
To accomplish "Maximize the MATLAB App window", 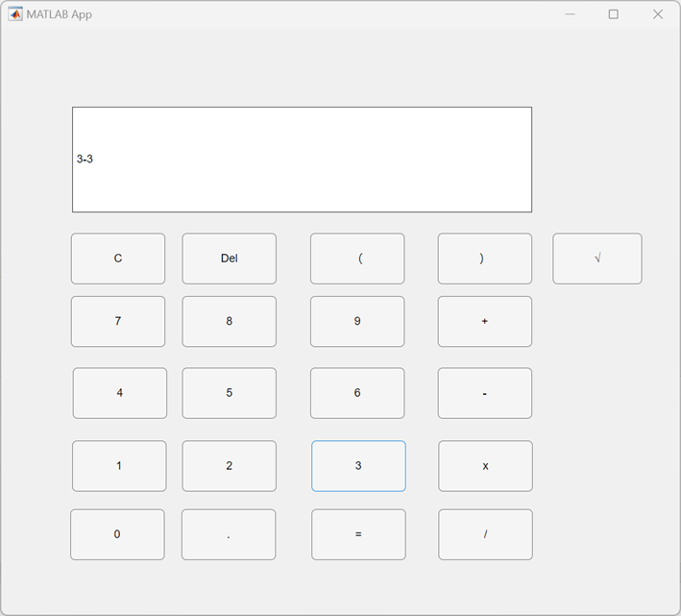I will pos(613,14).
